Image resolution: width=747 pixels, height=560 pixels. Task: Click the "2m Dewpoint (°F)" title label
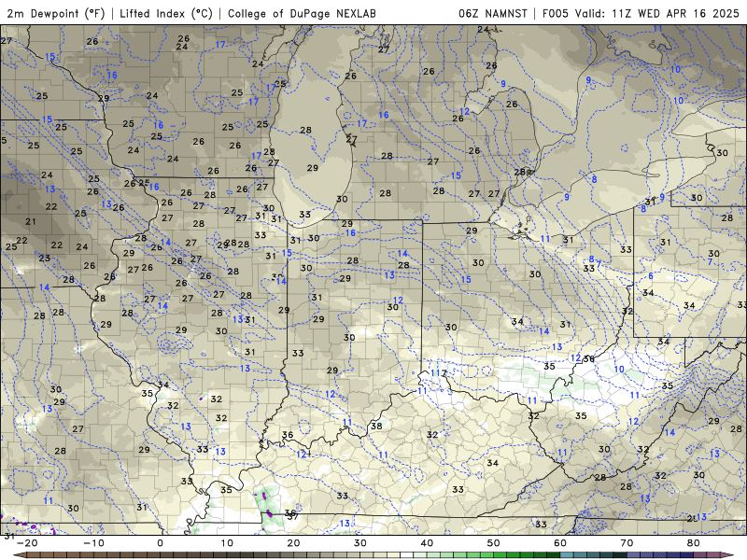(x=56, y=13)
